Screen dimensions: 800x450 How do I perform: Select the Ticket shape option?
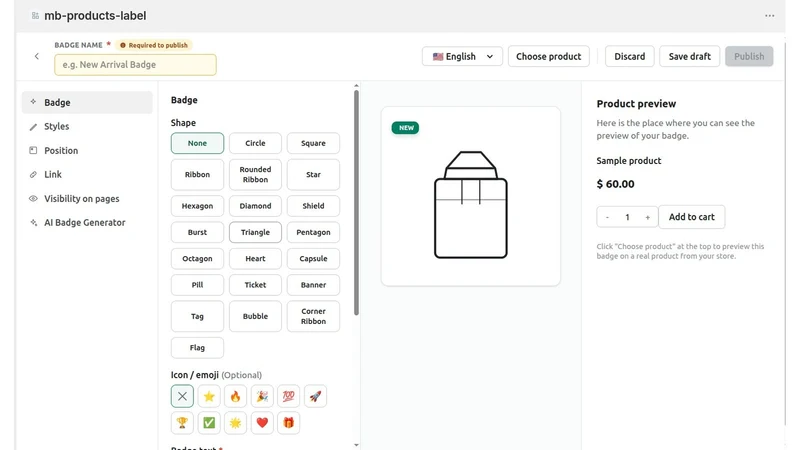(x=255, y=285)
